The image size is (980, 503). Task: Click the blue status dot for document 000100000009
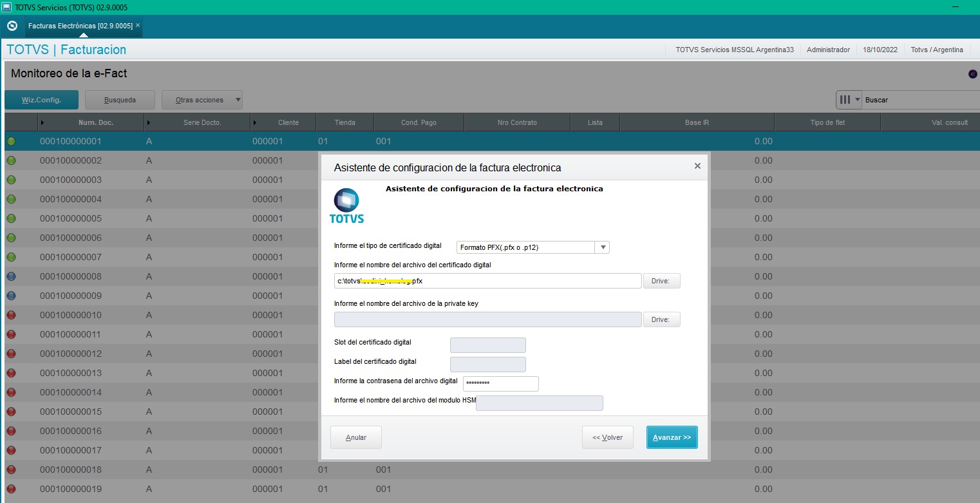(x=11, y=296)
